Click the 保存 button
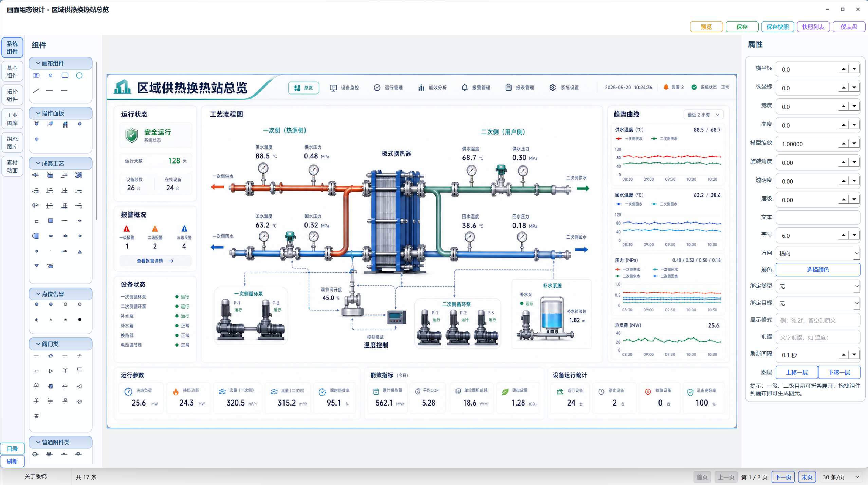 [x=742, y=27]
